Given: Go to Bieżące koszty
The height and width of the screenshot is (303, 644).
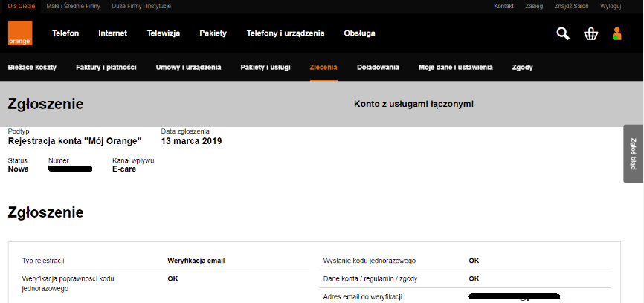Looking at the screenshot, I should click(x=32, y=68).
